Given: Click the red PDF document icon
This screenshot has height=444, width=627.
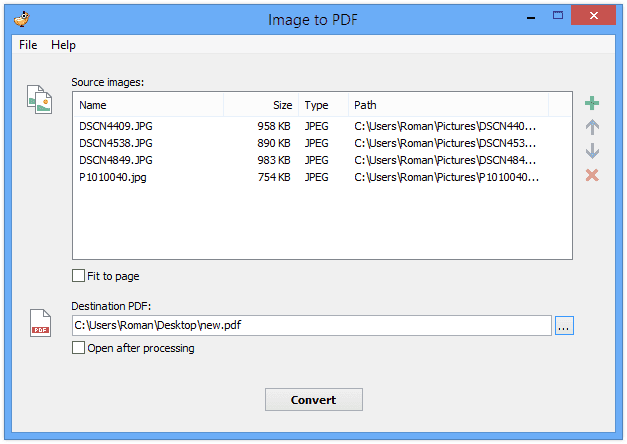Looking at the screenshot, I should click(x=40, y=323).
